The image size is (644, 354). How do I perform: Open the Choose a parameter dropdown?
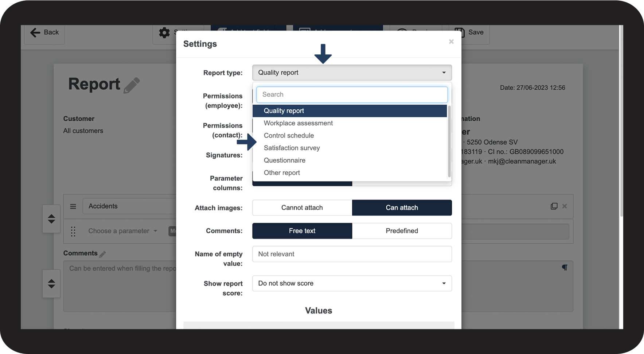pyautogui.click(x=123, y=231)
